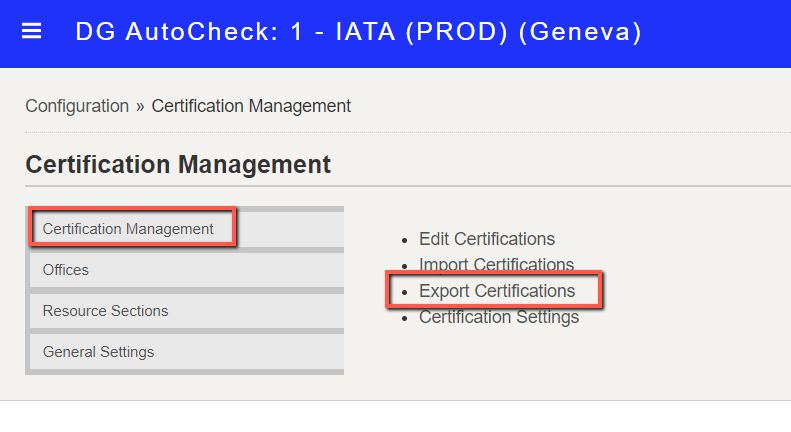
Task: Open the Certification Settings link
Action: (499, 317)
